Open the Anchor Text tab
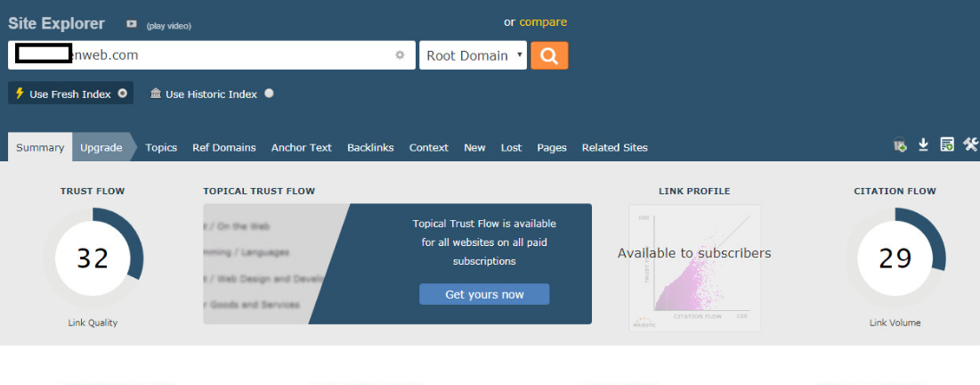Screen dimensions: 980x385 click(301, 148)
